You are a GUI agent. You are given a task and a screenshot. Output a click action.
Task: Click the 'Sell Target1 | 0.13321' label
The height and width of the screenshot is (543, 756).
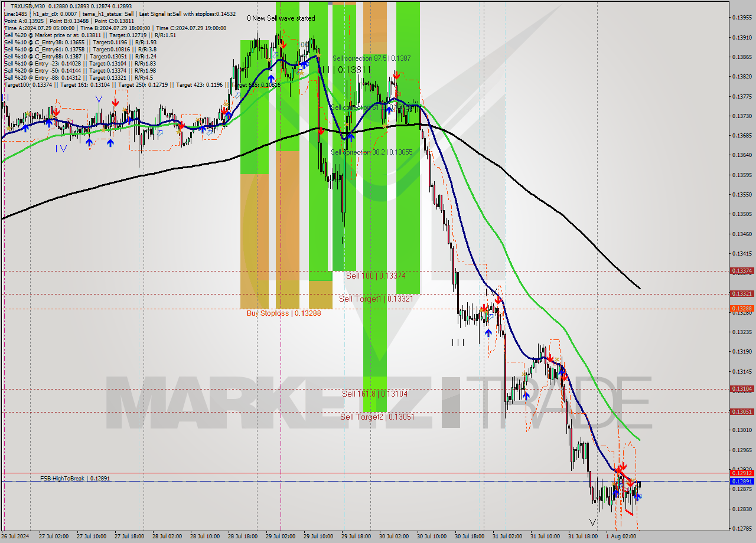(376, 299)
